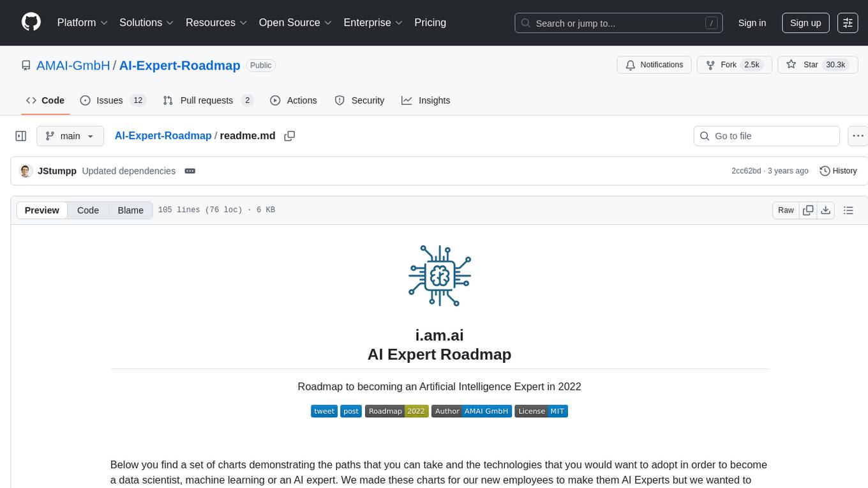The image size is (868, 488).
Task: Click the Raw button
Action: coord(786,210)
